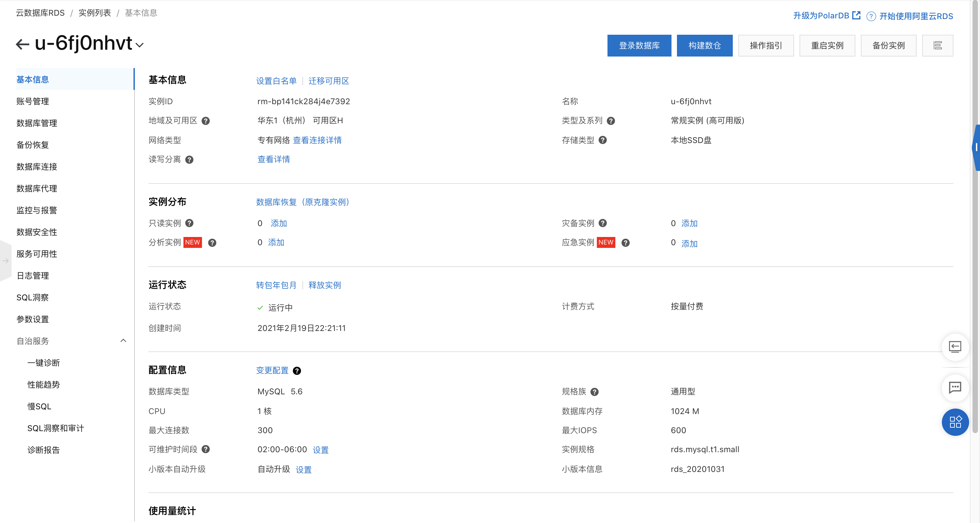The image size is (980, 523).
Task: Open the screen-return floating icon at right
Action: [x=955, y=347]
